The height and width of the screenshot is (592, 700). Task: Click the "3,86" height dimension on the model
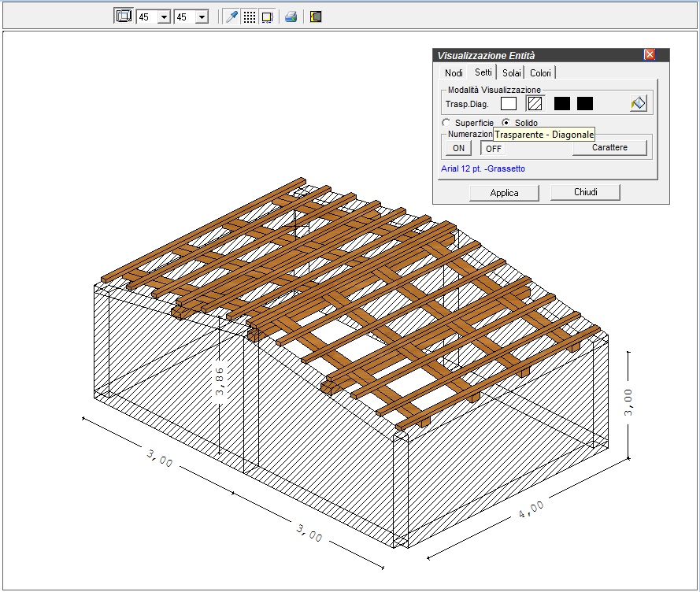tap(219, 381)
